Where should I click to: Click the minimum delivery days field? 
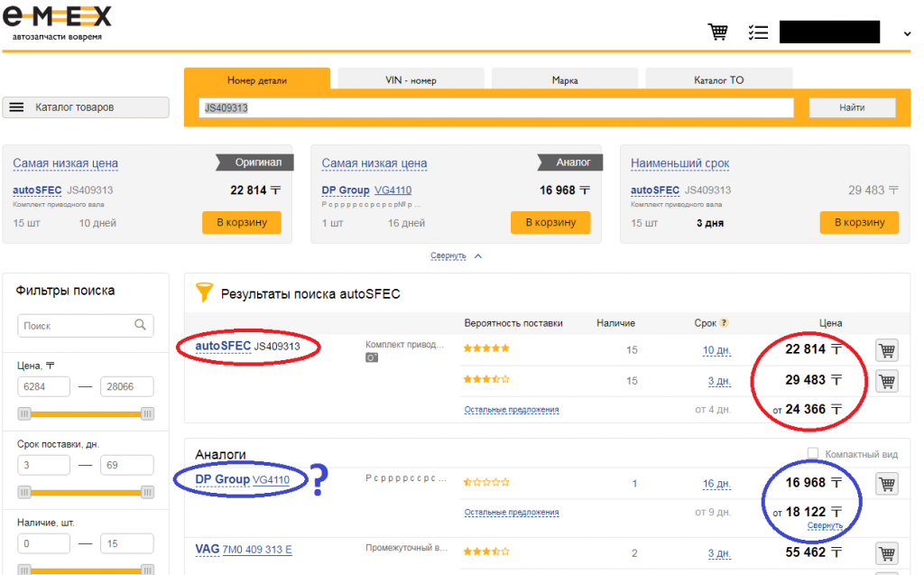click(43, 465)
